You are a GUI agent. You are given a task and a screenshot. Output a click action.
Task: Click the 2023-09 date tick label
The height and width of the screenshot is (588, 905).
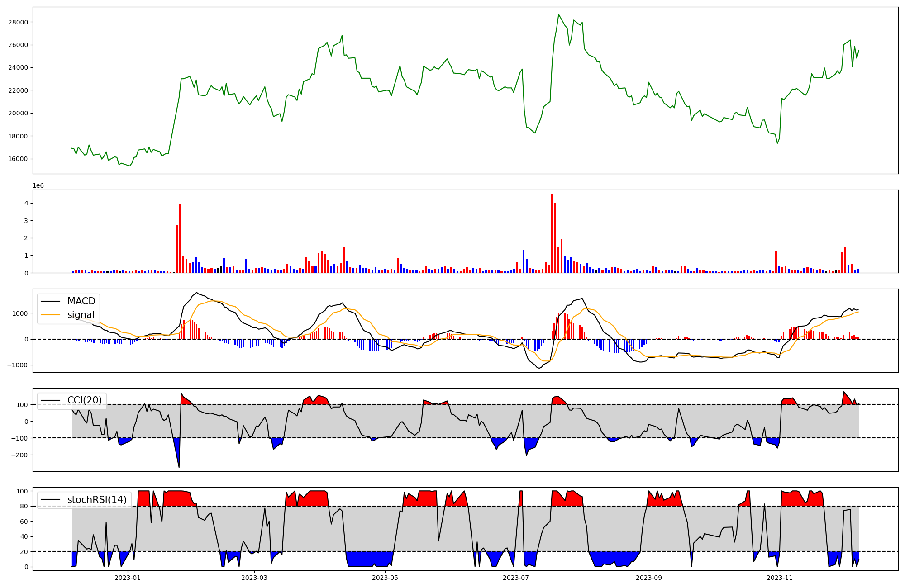tap(649, 578)
